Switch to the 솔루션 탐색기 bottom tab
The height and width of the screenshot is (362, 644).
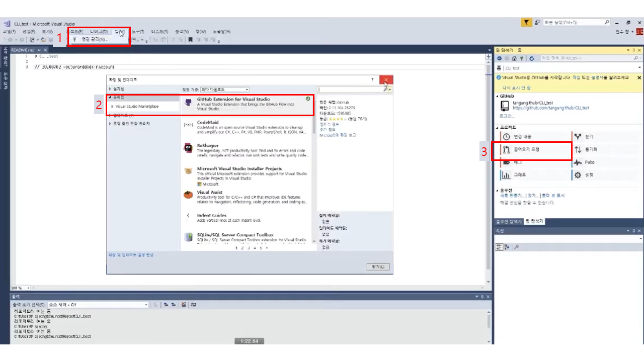point(509,221)
